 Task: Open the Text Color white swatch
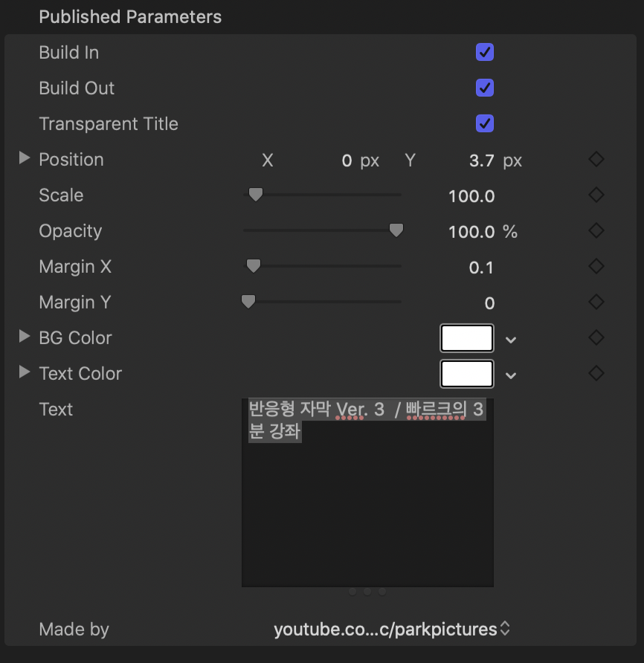click(467, 374)
